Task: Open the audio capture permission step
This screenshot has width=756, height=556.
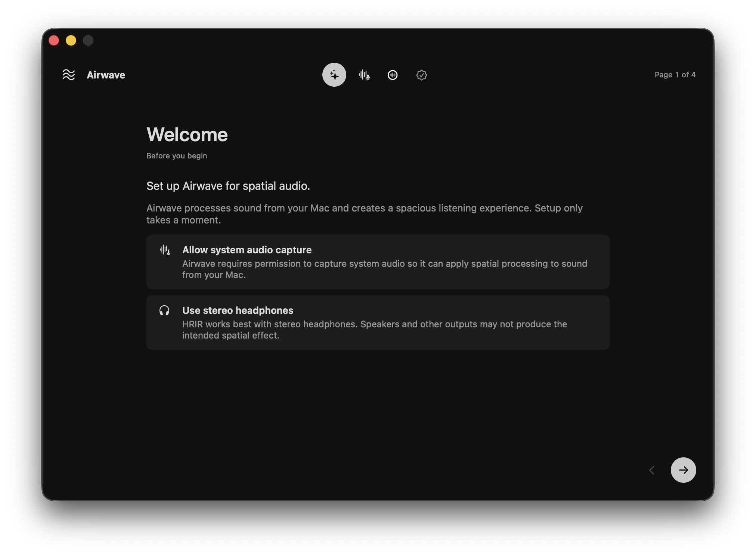Action: click(x=364, y=75)
